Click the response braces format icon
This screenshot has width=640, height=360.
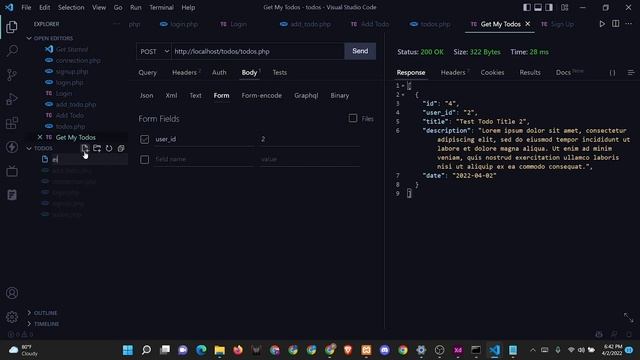tap(612, 73)
